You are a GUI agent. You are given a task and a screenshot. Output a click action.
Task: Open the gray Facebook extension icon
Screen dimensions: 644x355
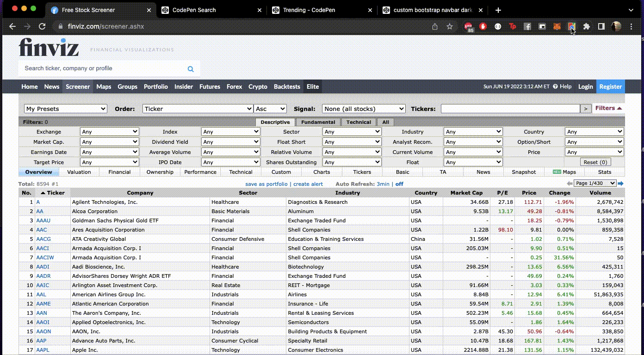tap(527, 26)
